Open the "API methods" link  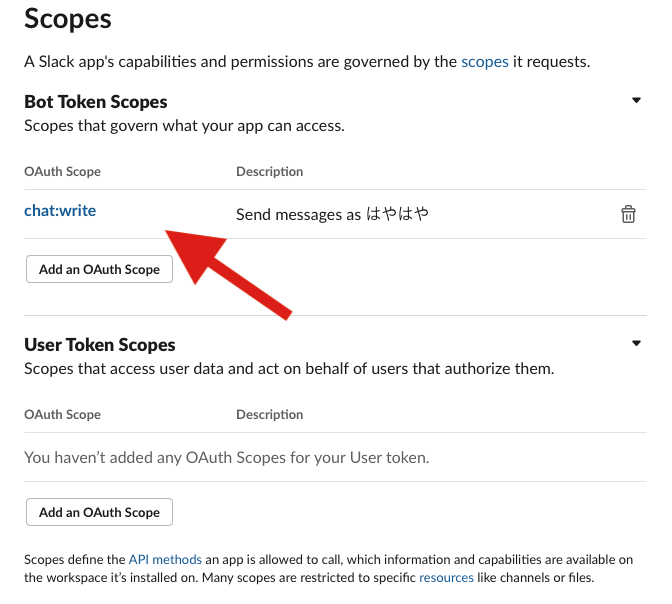click(165, 560)
